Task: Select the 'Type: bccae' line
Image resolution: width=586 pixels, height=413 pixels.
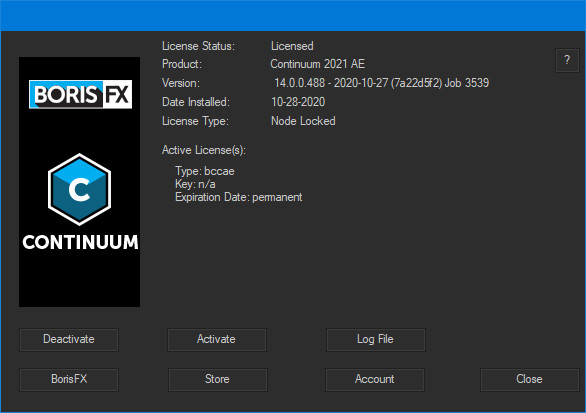Action: pos(205,171)
